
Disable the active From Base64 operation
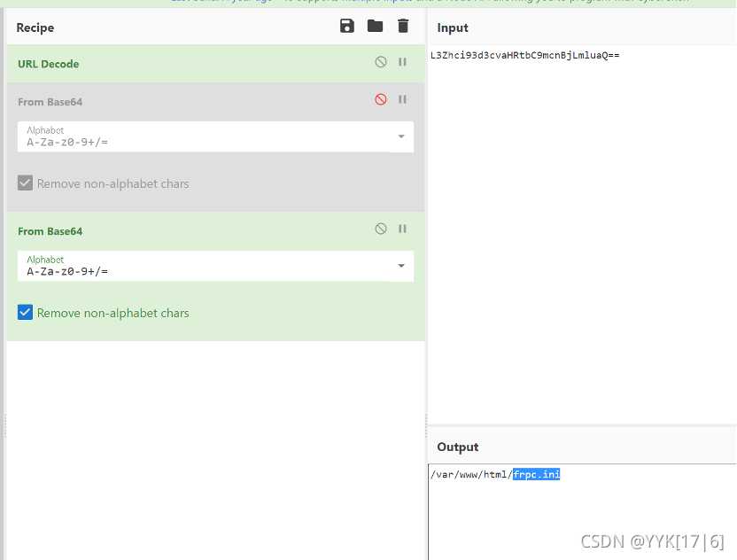[x=381, y=229]
